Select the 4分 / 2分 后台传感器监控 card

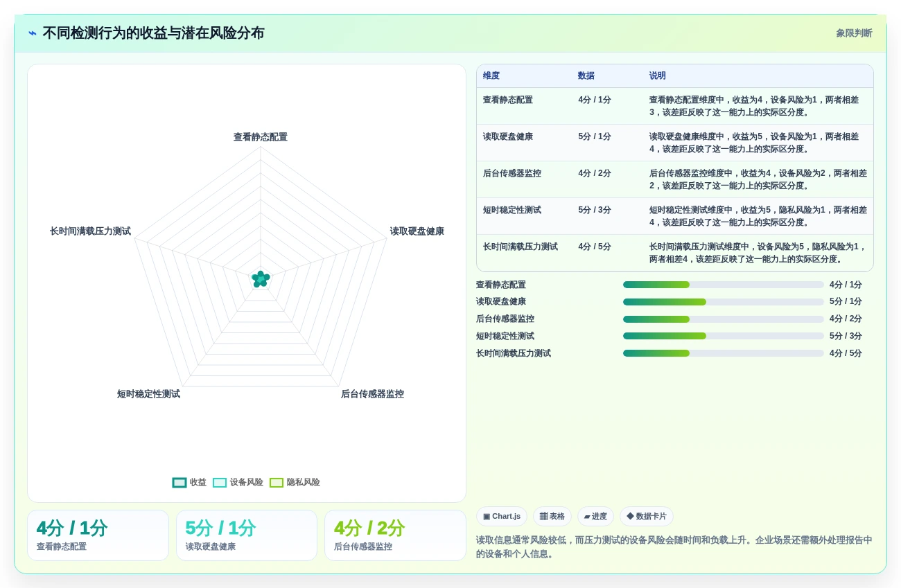(x=395, y=535)
